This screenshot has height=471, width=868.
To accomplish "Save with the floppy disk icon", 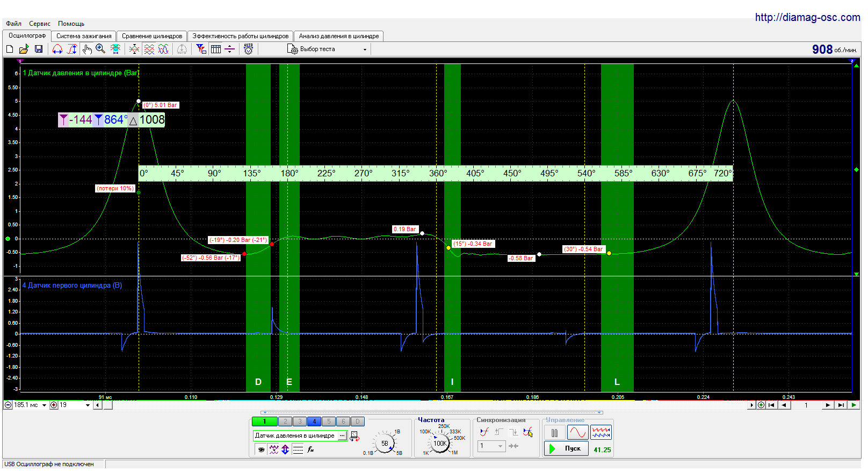I will [x=39, y=49].
